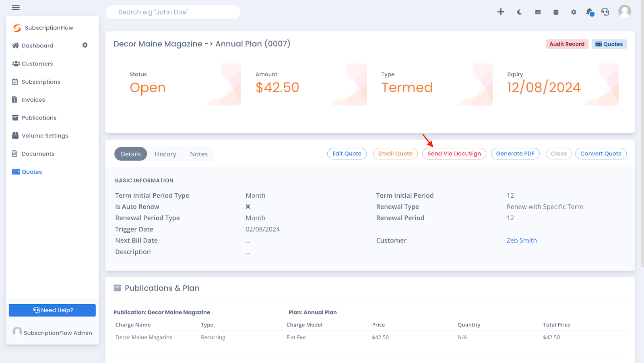Viewport: 644px width, 363px height.
Task: Click the Quantity column header
Action: 469,325
